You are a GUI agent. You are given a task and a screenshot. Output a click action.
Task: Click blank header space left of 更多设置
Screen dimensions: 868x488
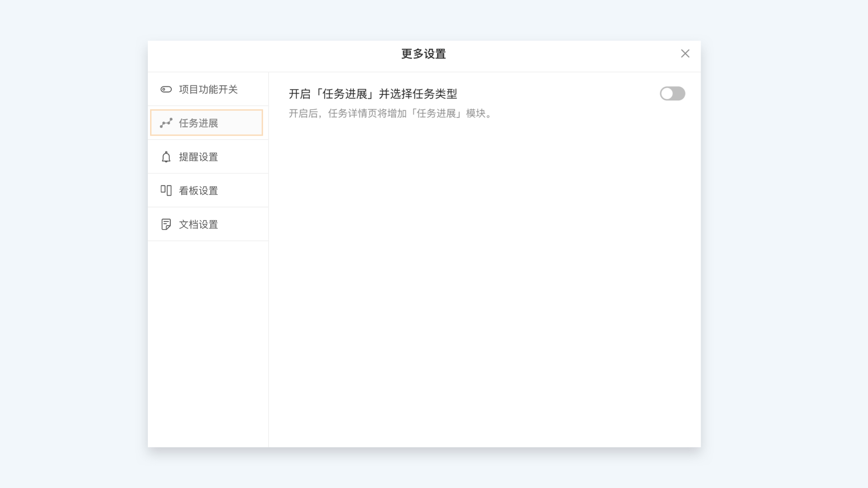(x=271, y=55)
